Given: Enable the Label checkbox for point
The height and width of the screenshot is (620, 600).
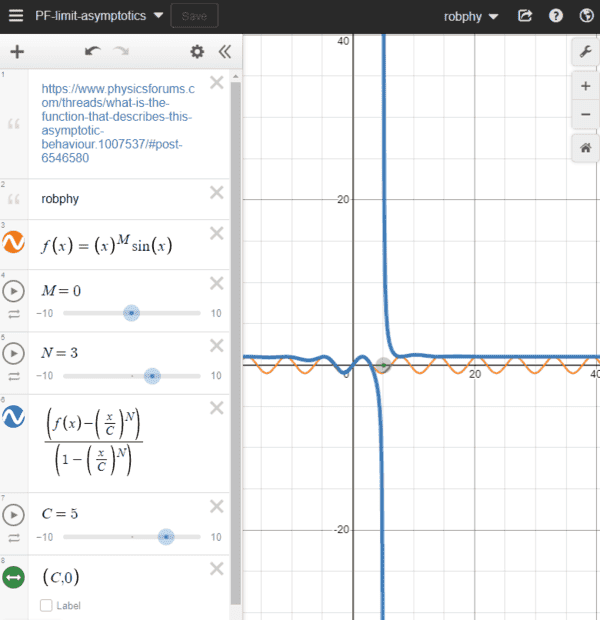Looking at the screenshot, I should (46, 605).
